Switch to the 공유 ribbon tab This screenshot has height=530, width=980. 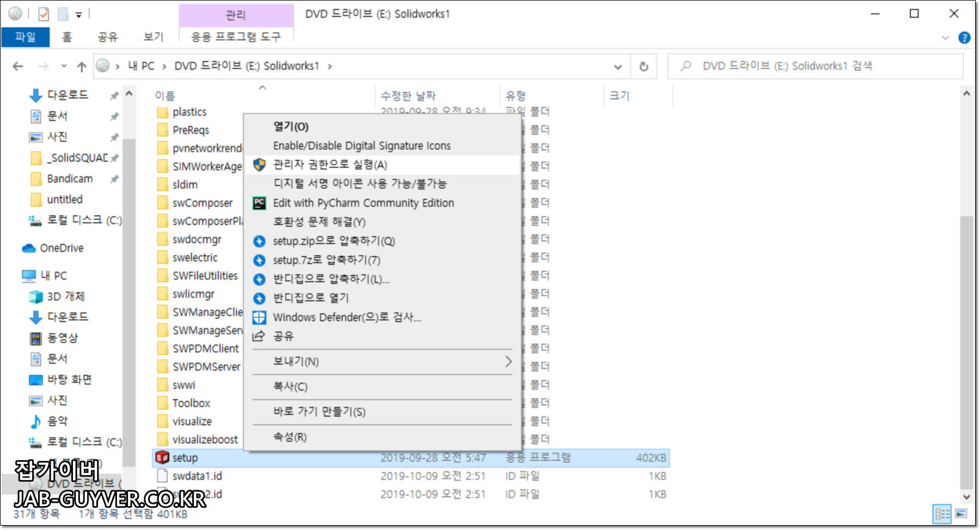[107, 37]
